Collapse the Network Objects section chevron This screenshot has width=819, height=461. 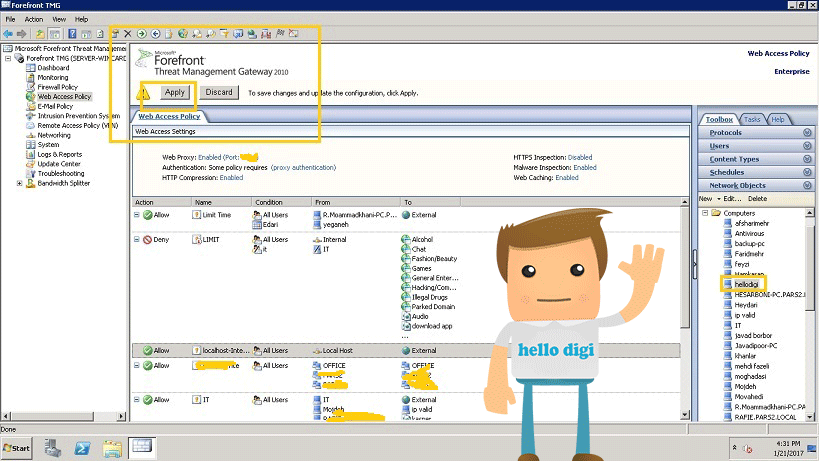pyautogui.click(x=808, y=185)
